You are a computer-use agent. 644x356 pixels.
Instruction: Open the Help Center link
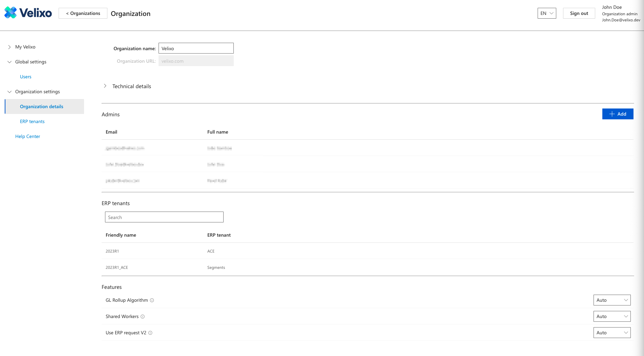pos(27,137)
